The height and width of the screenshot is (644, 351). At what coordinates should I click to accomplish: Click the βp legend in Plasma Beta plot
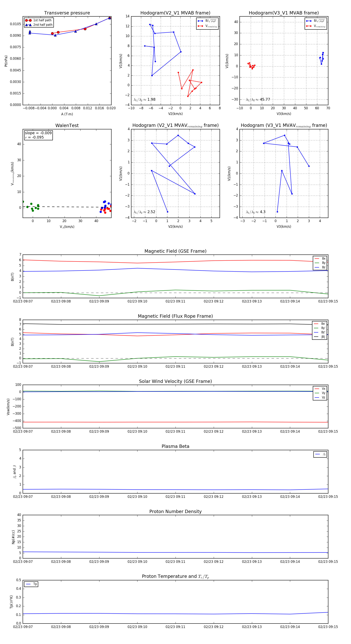(x=320, y=454)
